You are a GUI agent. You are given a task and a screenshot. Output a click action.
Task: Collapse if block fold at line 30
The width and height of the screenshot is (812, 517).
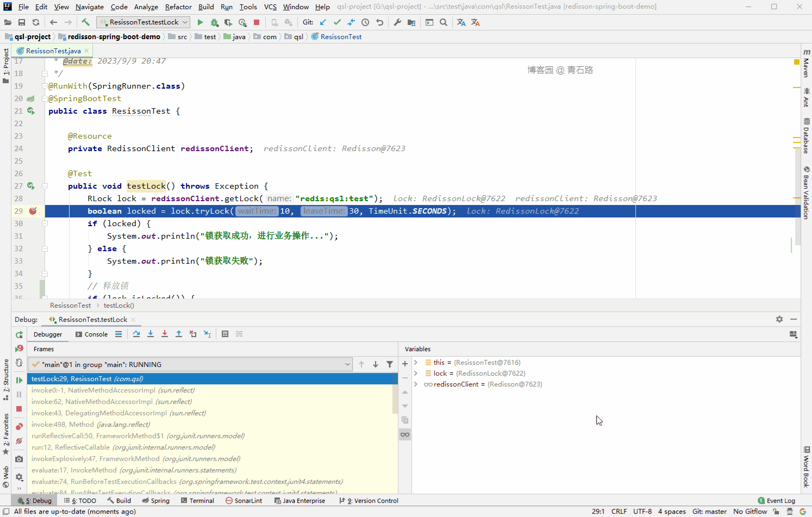[x=45, y=223]
